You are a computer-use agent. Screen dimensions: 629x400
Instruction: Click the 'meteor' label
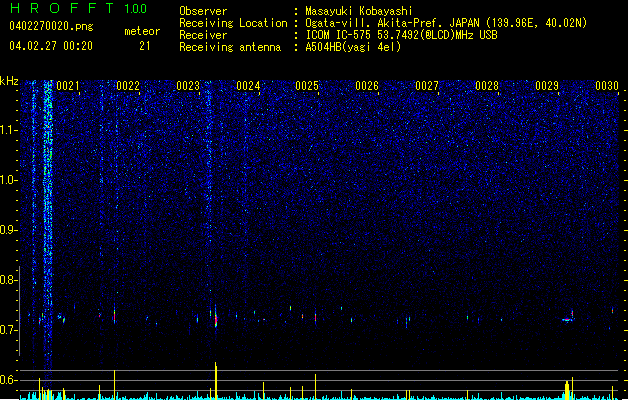pyautogui.click(x=142, y=31)
